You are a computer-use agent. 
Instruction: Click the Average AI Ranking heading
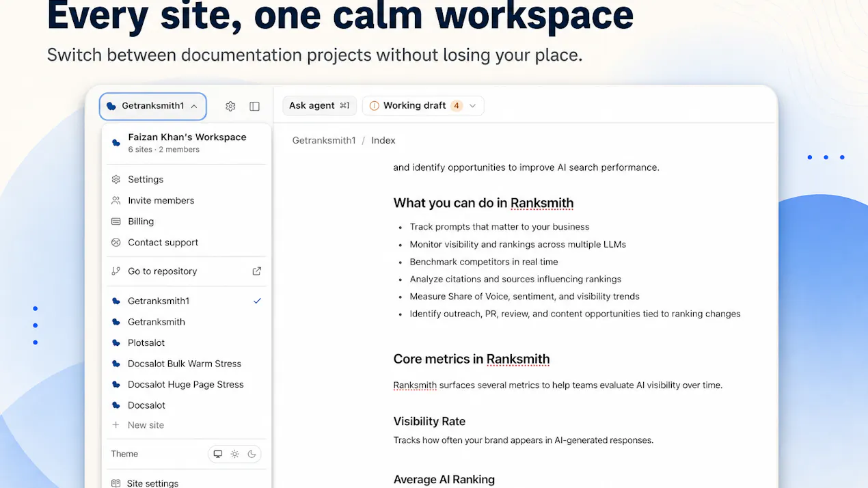point(444,480)
